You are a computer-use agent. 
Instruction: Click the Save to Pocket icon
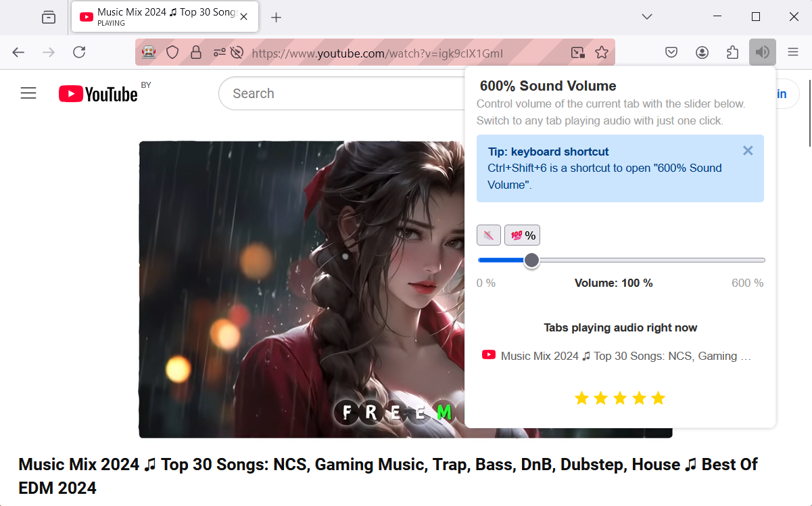[671, 52]
